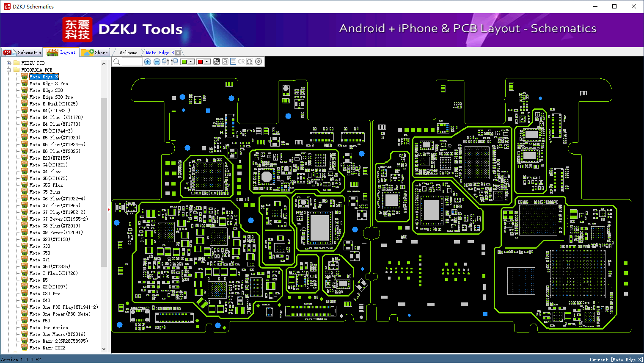This screenshot has width=644, height=363.
Task: Click the PADS icon beside Moto G71
Action: 25,260
